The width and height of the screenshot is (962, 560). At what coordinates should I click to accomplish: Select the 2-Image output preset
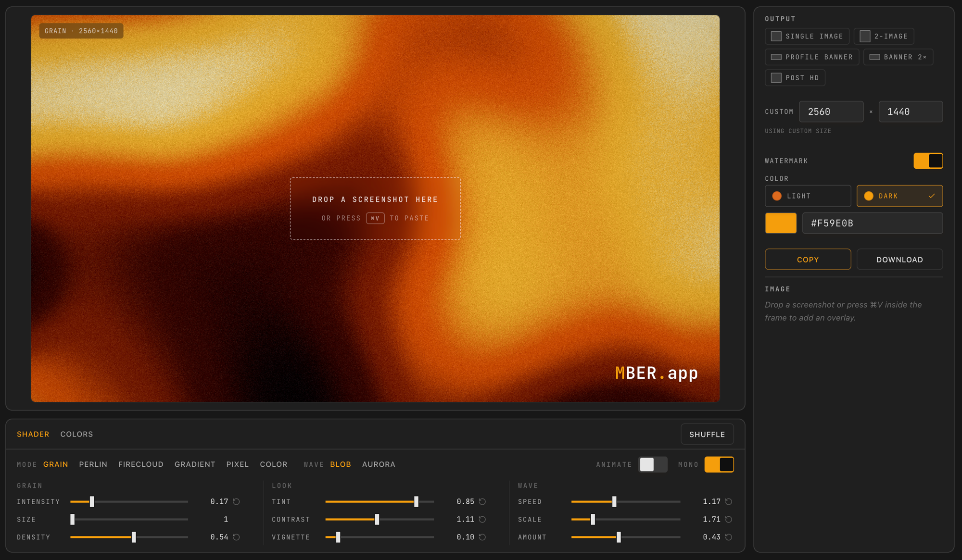click(884, 36)
